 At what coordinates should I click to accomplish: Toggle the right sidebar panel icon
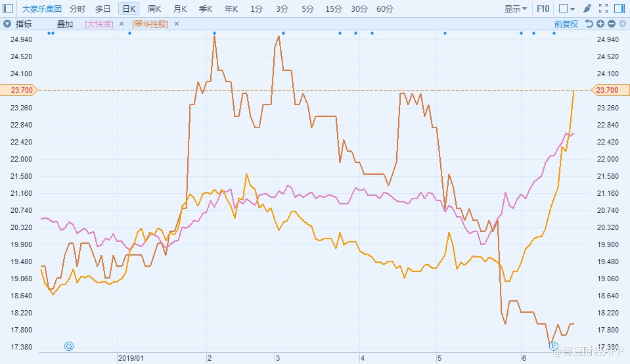tap(619, 9)
